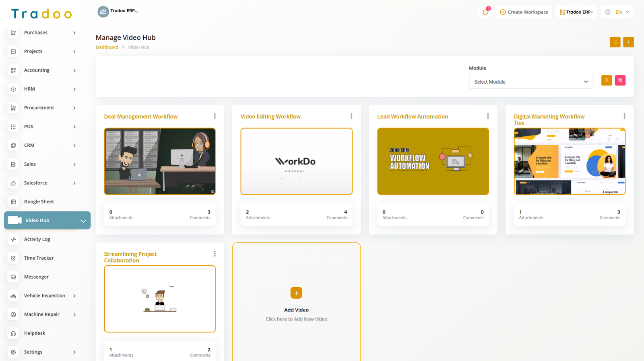Image resolution: width=644 pixels, height=361 pixels.
Task: Click the red reset filter trash icon
Action: [x=620, y=80]
